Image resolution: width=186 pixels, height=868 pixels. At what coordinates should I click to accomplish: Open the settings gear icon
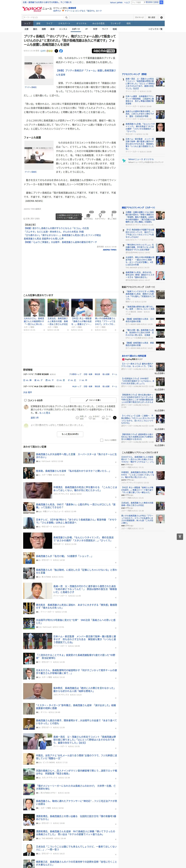[x=161, y=17]
